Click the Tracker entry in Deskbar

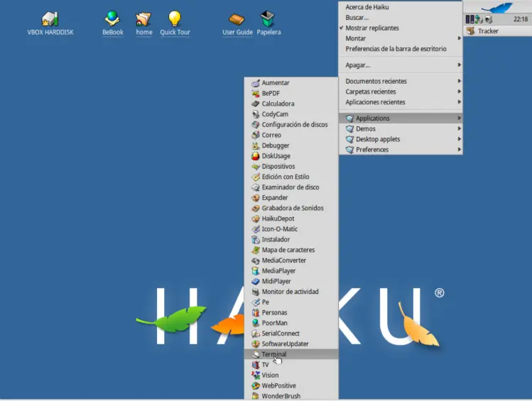(497, 31)
